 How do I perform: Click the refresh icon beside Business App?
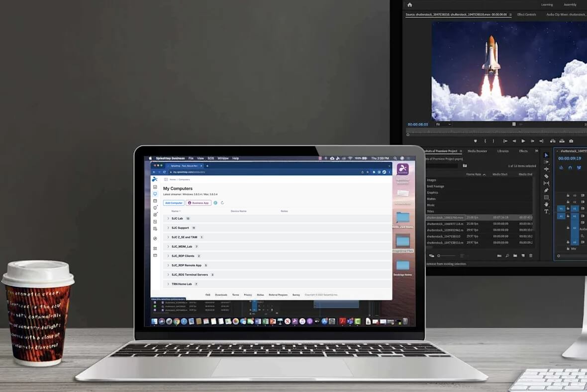[222, 203]
